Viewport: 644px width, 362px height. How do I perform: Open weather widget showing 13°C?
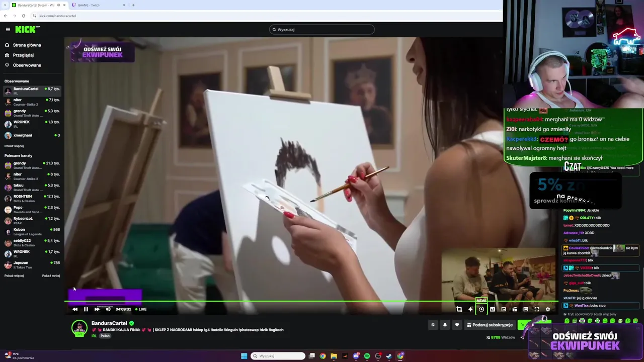pos(19,356)
